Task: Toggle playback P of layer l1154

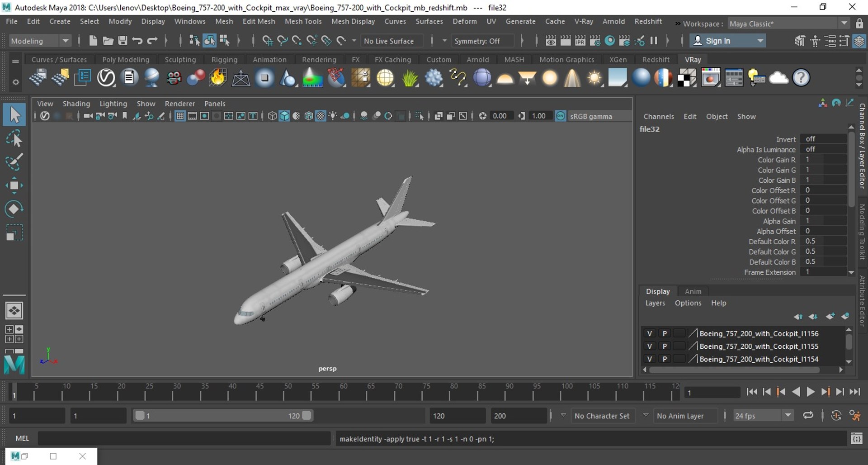Action: pos(665,359)
